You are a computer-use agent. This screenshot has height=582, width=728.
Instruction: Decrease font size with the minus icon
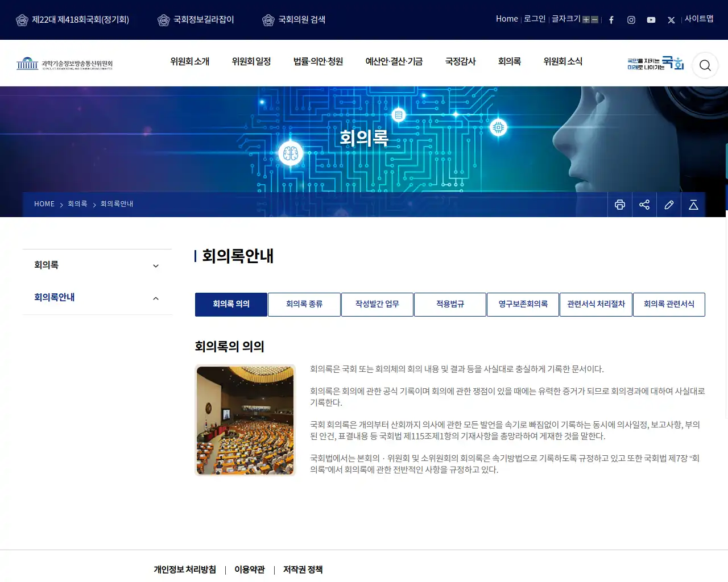pyautogui.click(x=595, y=20)
